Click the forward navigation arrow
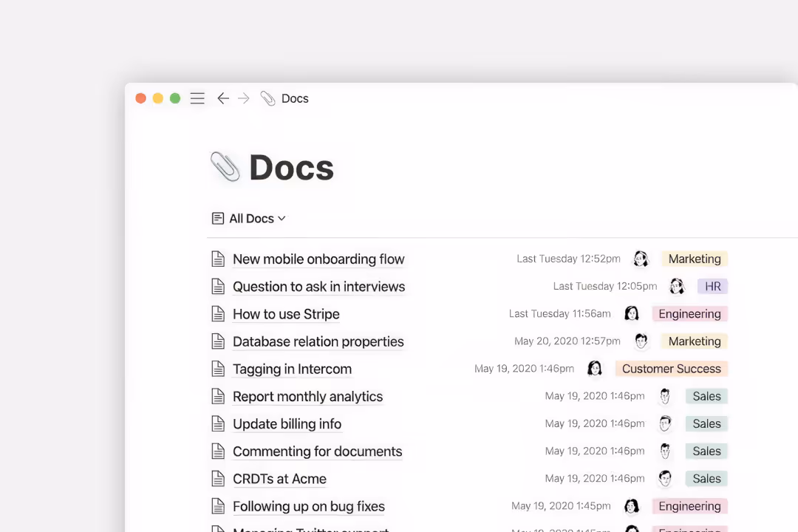The width and height of the screenshot is (798, 532). [244, 98]
